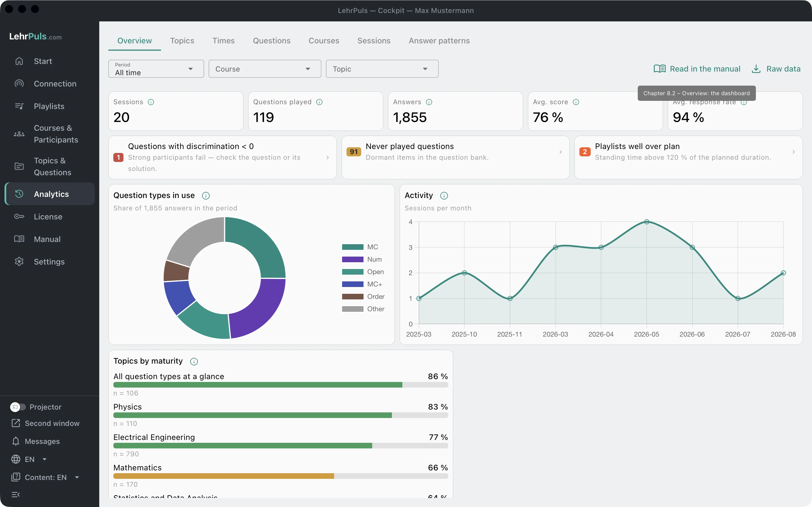Image resolution: width=812 pixels, height=507 pixels.
Task: Toggle the Other legend entry visibility
Action: coord(363,309)
